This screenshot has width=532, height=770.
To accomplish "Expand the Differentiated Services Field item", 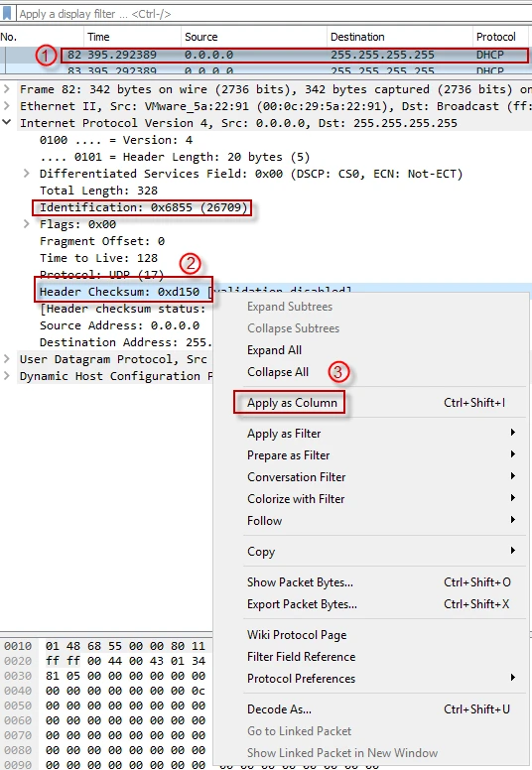I will 27,174.
